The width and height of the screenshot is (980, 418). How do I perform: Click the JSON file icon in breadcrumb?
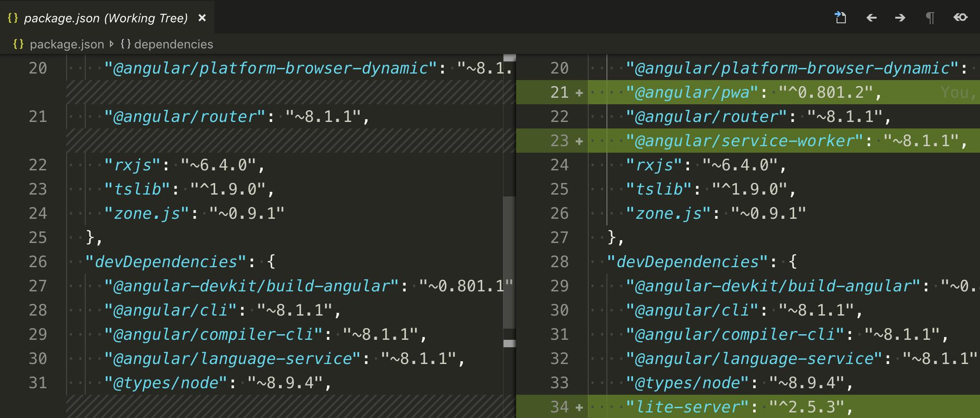18,44
